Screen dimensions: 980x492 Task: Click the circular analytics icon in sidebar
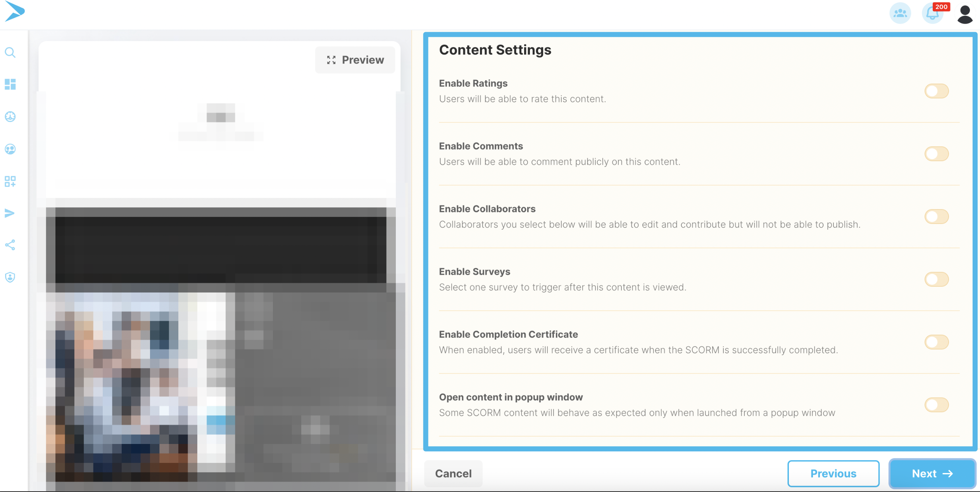coord(10,117)
